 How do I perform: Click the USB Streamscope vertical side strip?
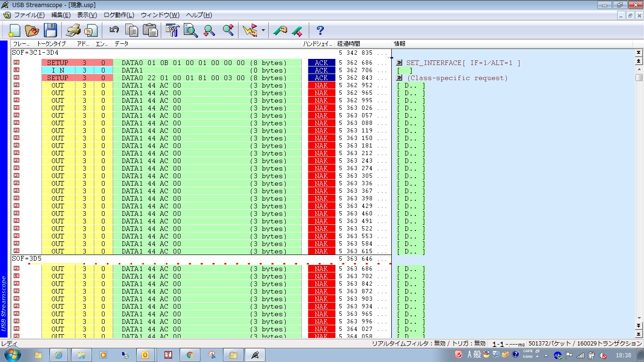tap(4, 189)
